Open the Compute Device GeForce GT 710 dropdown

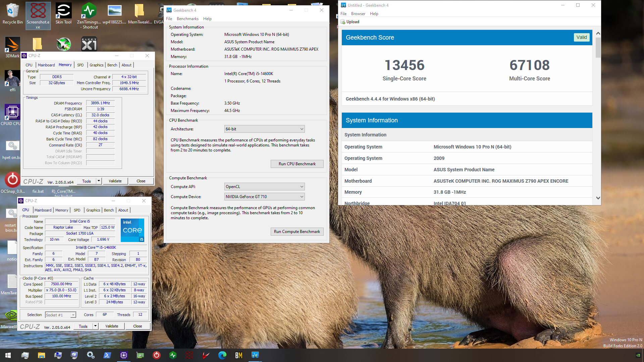264,197
